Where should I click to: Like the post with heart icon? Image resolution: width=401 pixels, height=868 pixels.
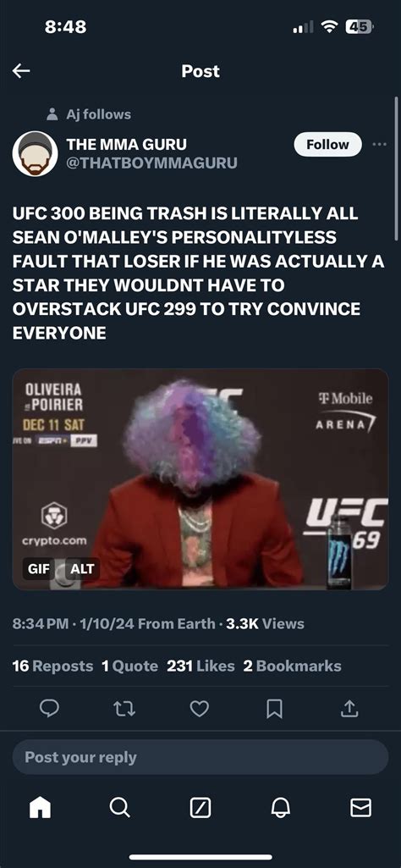coord(200,709)
